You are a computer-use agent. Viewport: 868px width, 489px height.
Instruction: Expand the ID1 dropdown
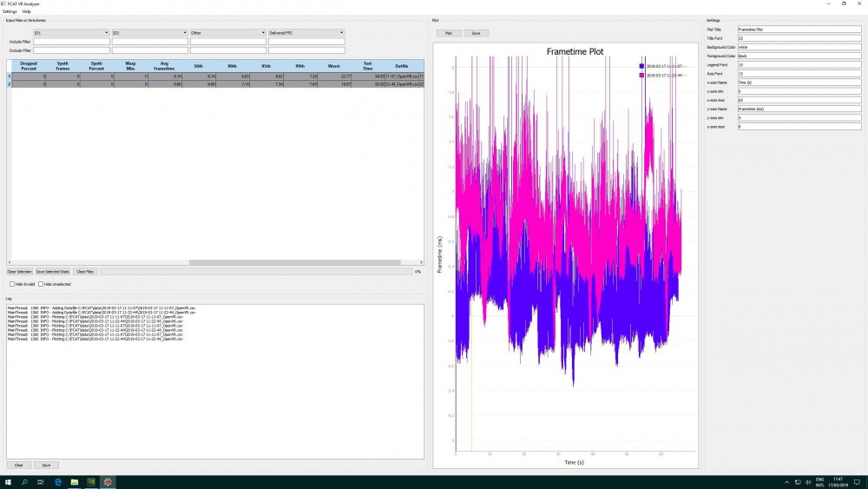pos(71,33)
